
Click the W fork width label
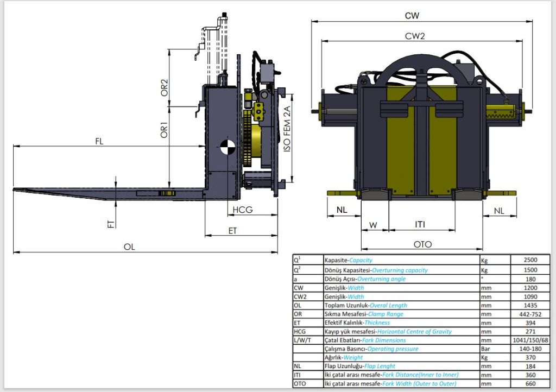point(373,224)
